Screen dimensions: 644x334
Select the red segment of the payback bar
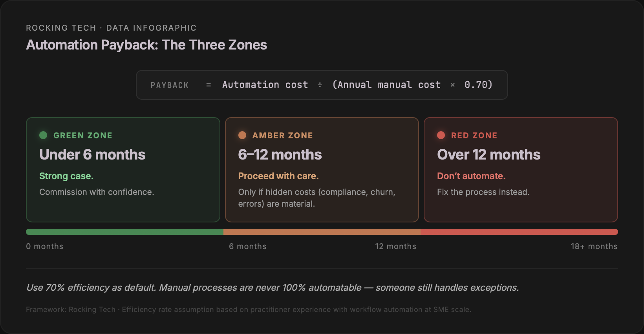pyautogui.click(x=519, y=232)
